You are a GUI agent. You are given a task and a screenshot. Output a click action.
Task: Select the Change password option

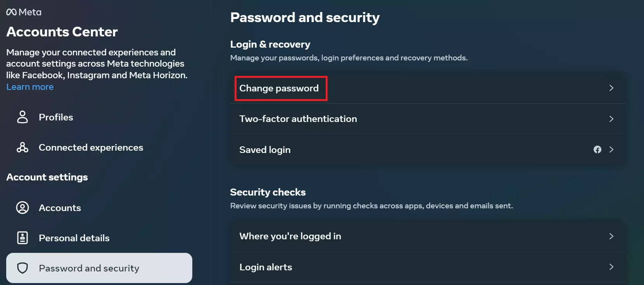(279, 88)
